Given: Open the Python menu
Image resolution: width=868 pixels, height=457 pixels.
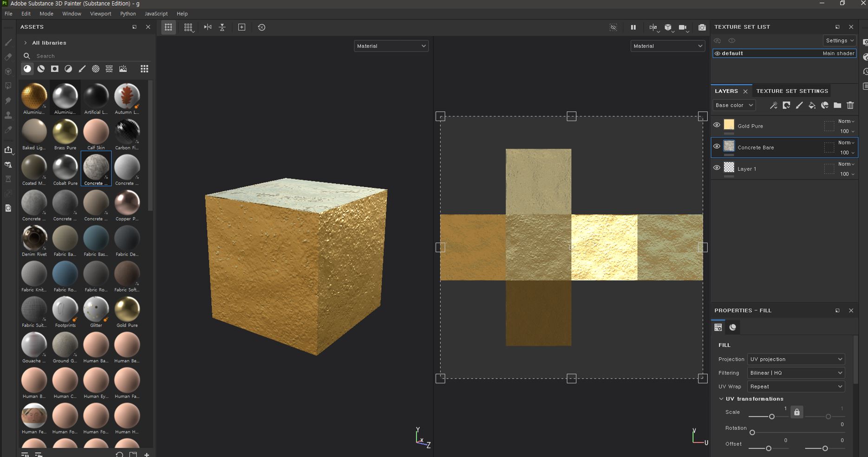Looking at the screenshot, I should pyautogui.click(x=128, y=13).
